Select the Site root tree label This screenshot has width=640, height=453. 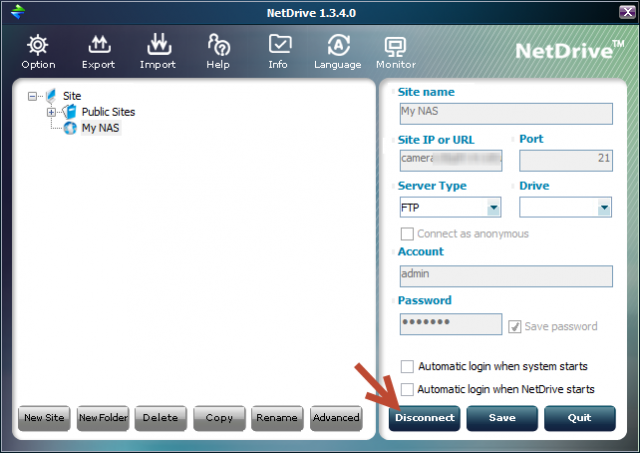[x=72, y=96]
